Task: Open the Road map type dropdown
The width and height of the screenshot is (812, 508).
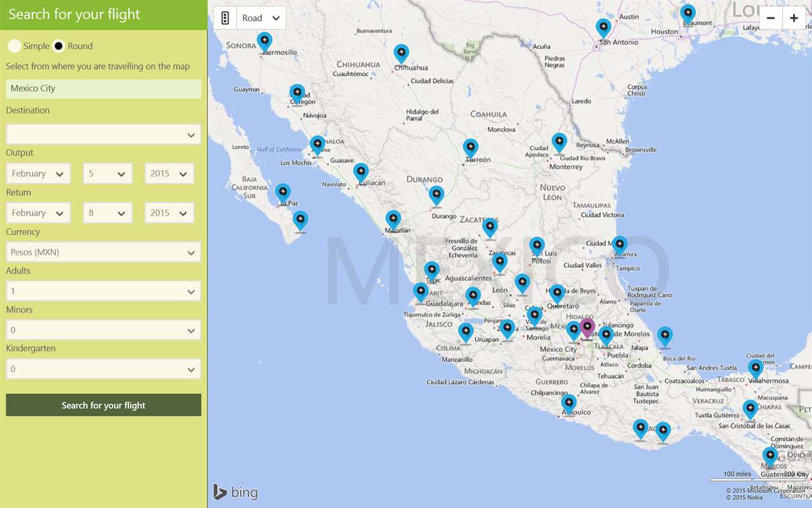Action: click(261, 18)
